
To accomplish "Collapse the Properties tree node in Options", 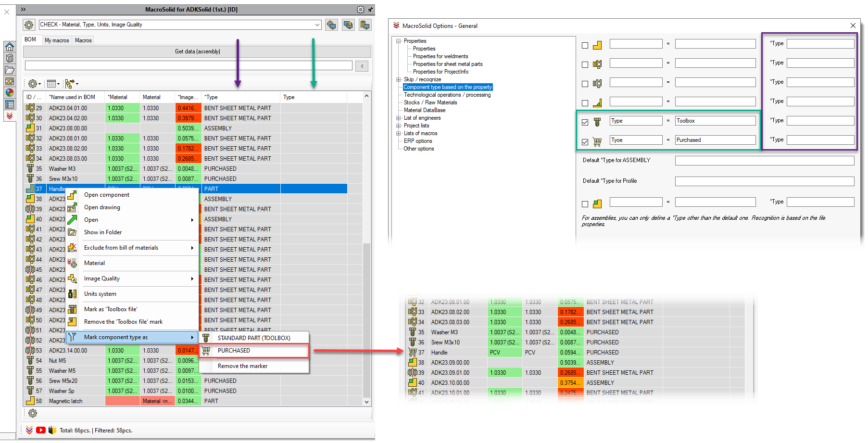I will click(398, 41).
